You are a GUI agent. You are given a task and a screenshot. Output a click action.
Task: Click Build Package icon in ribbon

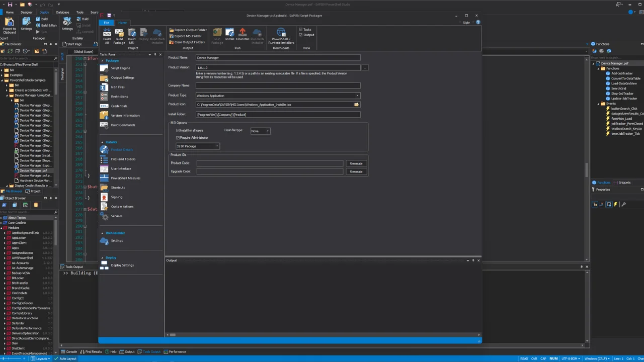point(119,36)
